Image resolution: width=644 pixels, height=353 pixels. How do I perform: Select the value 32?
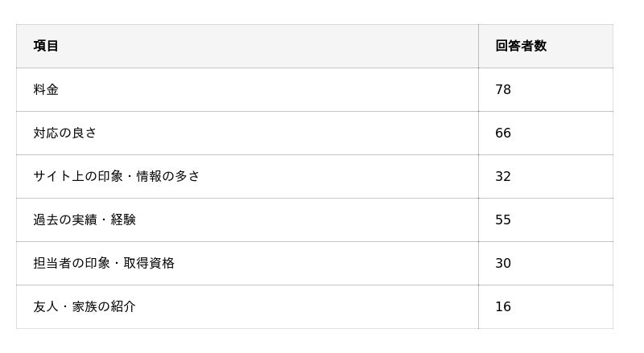click(503, 176)
